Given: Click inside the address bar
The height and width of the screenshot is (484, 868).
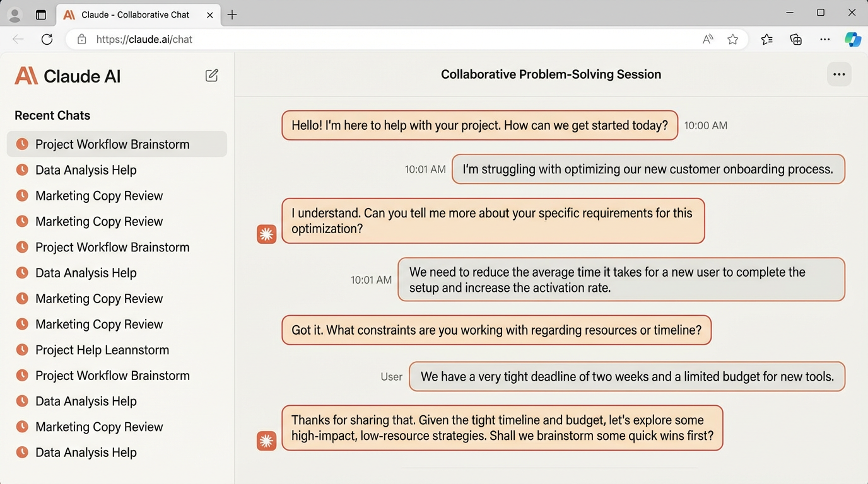Looking at the screenshot, I should [378, 39].
